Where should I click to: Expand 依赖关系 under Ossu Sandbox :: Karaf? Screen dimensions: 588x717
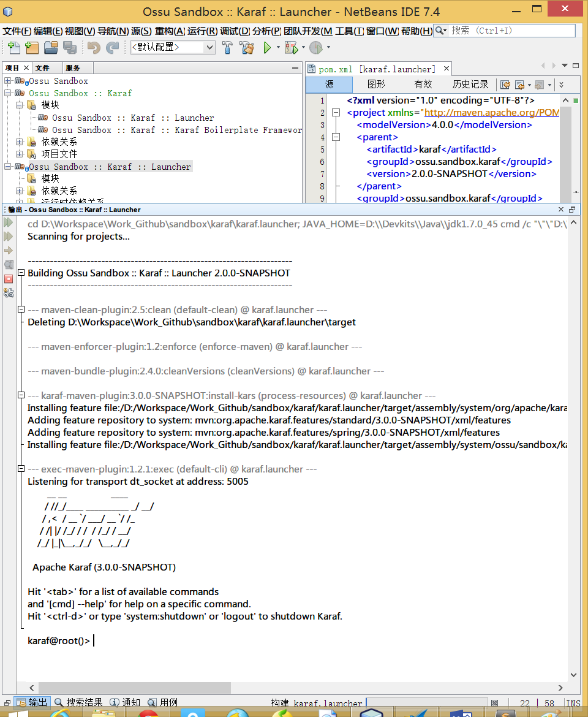20,142
